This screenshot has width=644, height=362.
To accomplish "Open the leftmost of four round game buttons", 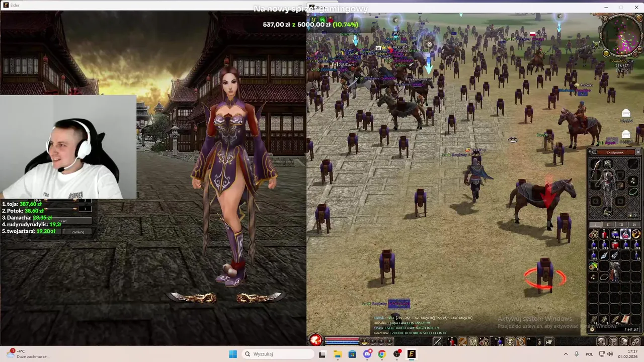I will coord(601,341).
